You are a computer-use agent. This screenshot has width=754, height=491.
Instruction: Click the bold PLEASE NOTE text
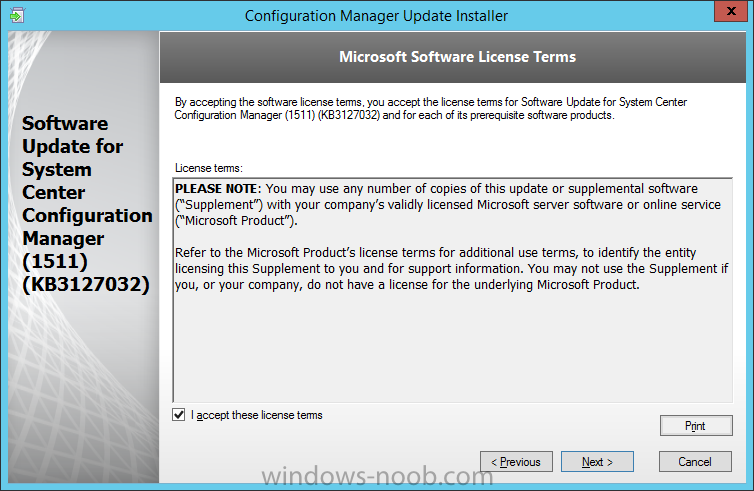pyautogui.click(x=218, y=189)
